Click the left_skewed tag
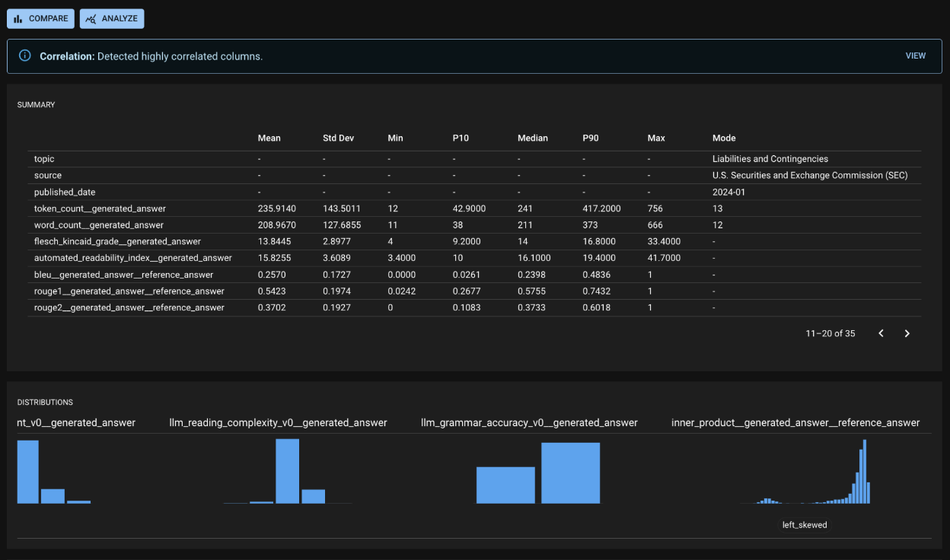This screenshot has height=560, width=950. pos(805,525)
